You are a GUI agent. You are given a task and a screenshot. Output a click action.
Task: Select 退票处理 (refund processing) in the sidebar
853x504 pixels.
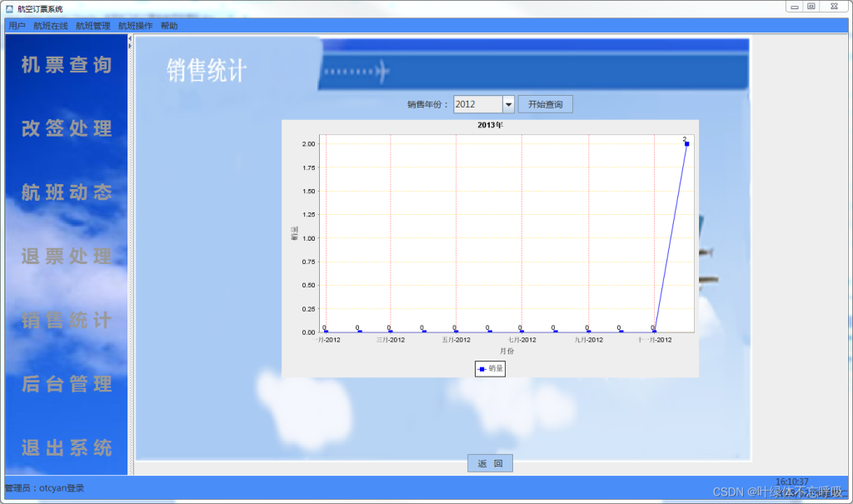(67, 257)
